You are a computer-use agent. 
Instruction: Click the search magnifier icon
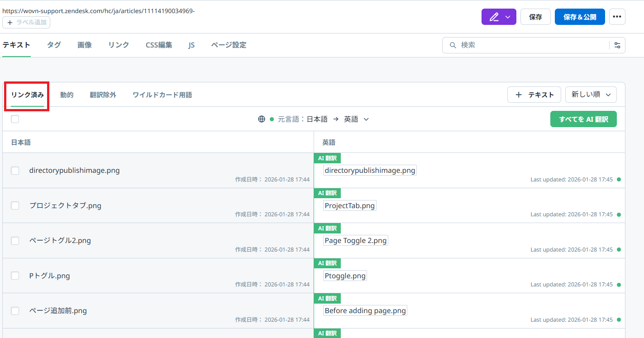pos(453,45)
